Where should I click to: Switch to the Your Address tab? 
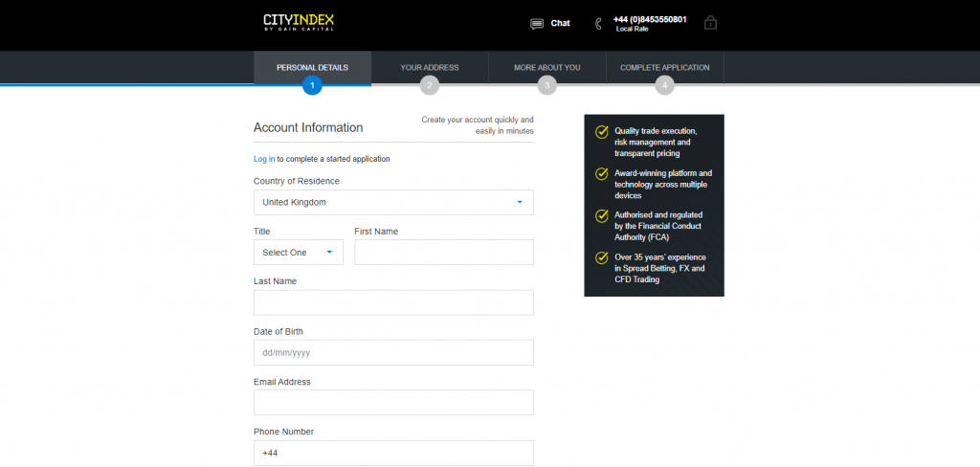(x=430, y=68)
